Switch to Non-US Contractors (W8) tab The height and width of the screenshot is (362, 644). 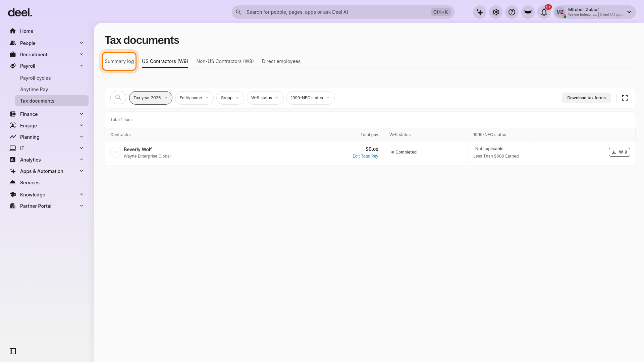point(225,61)
